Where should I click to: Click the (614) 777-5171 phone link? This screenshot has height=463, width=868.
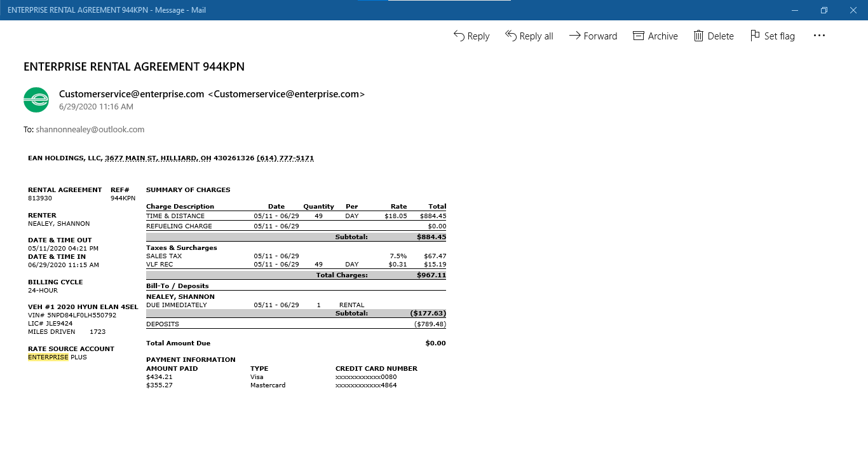pyautogui.click(x=284, y=157)
